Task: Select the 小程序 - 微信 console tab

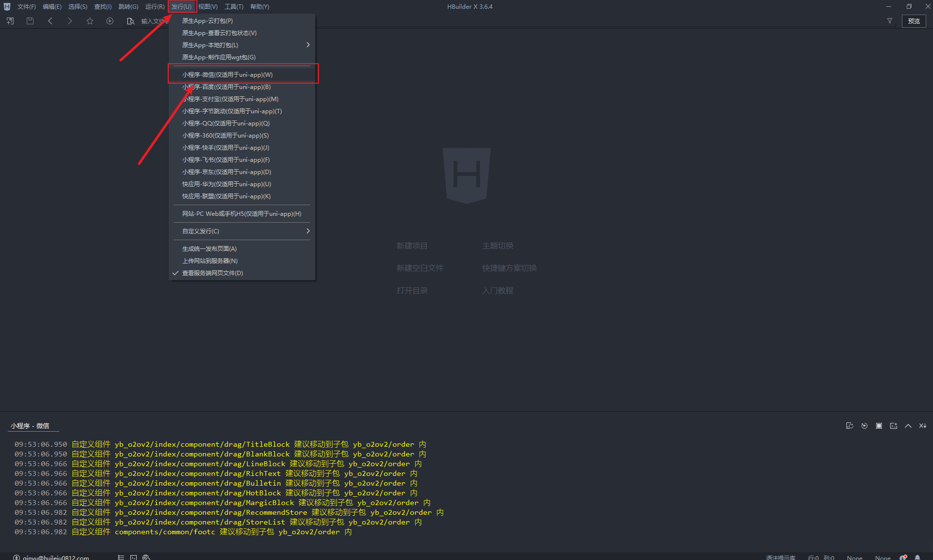Action: coord(30,426)
